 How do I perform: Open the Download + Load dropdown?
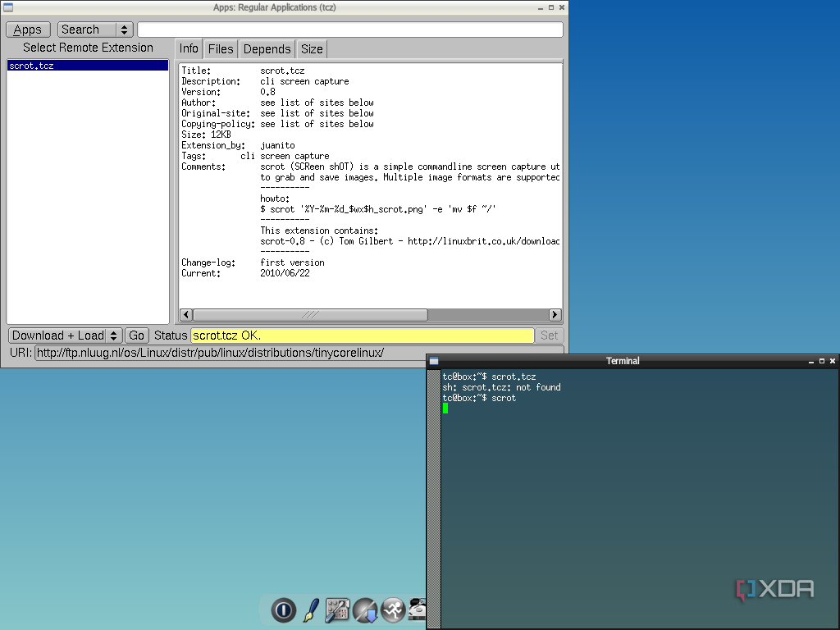66,336
